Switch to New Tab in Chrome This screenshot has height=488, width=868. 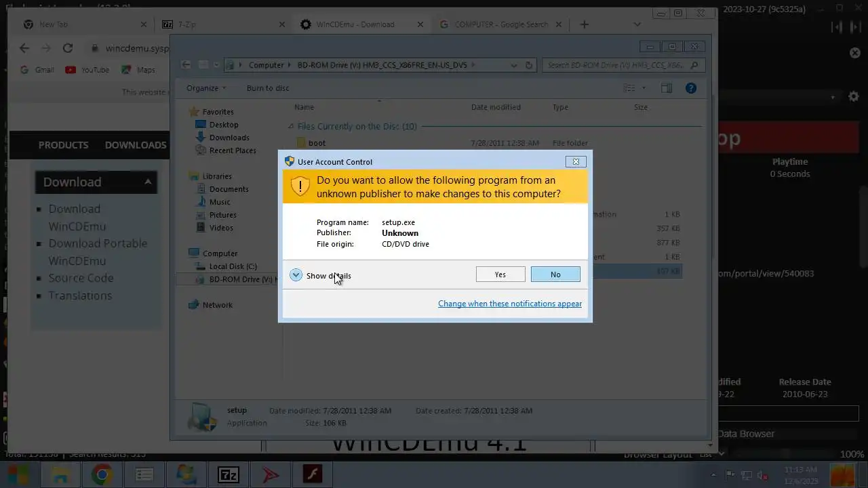(x=84, y=24)
